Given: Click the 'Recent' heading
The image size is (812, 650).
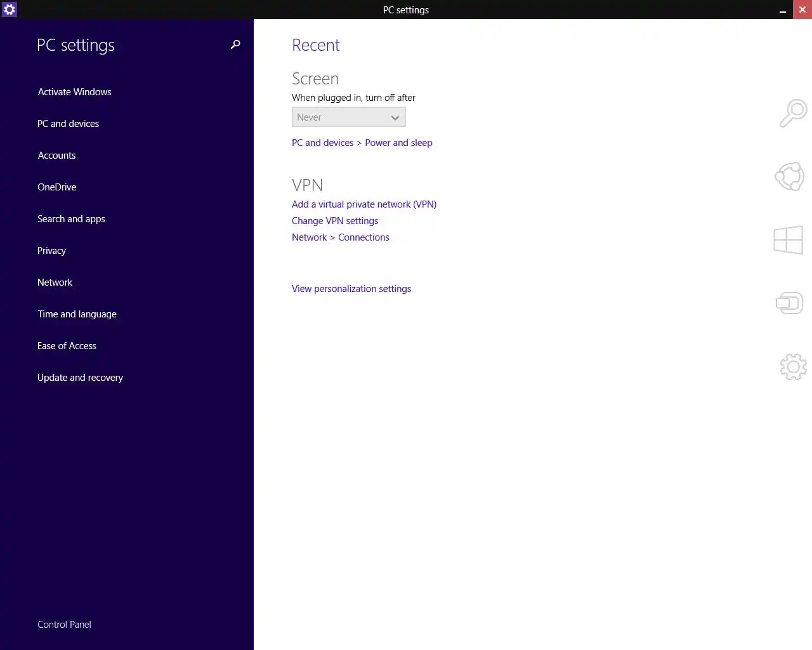Looking at the screenshot, I should tap(315, 45).
